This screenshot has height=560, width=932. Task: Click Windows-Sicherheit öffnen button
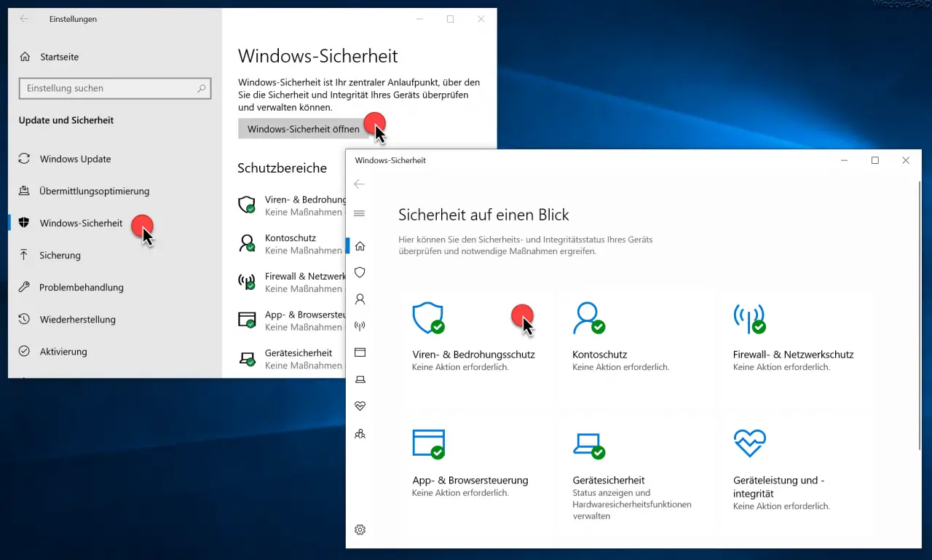coord(304,129)
